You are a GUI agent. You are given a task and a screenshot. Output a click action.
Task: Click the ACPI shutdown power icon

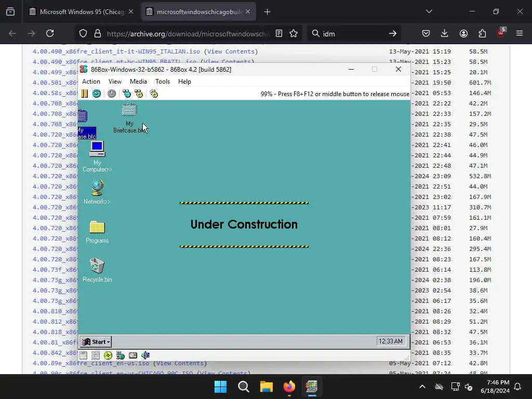tap(112, 94)
